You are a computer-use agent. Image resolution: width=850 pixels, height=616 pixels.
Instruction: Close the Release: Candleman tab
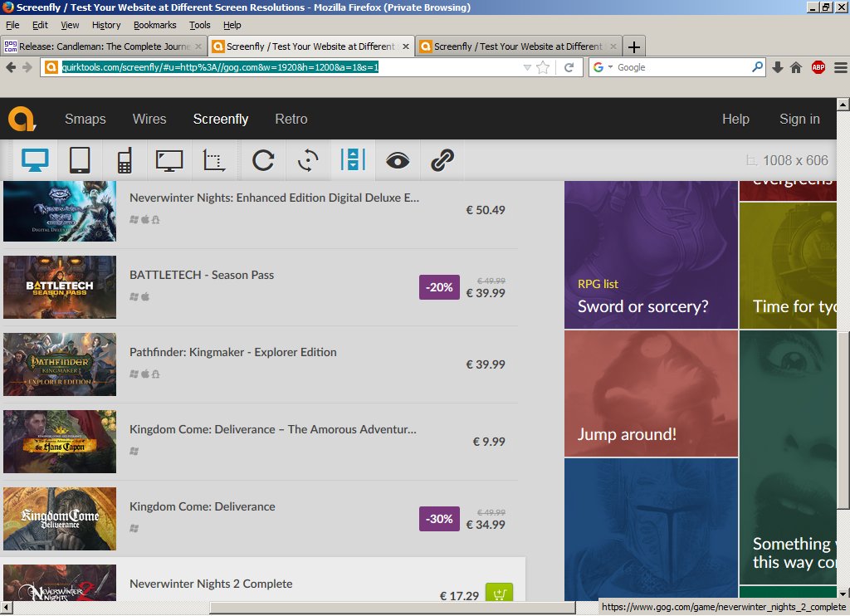(x=198, y=46)
